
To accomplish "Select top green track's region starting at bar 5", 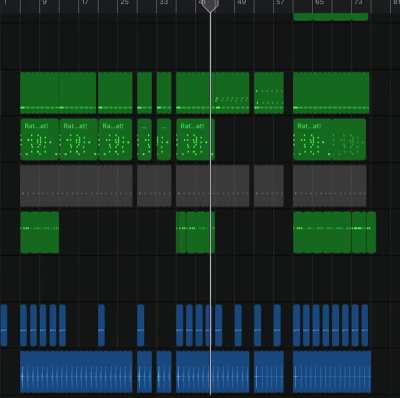I will coord(58,92).
